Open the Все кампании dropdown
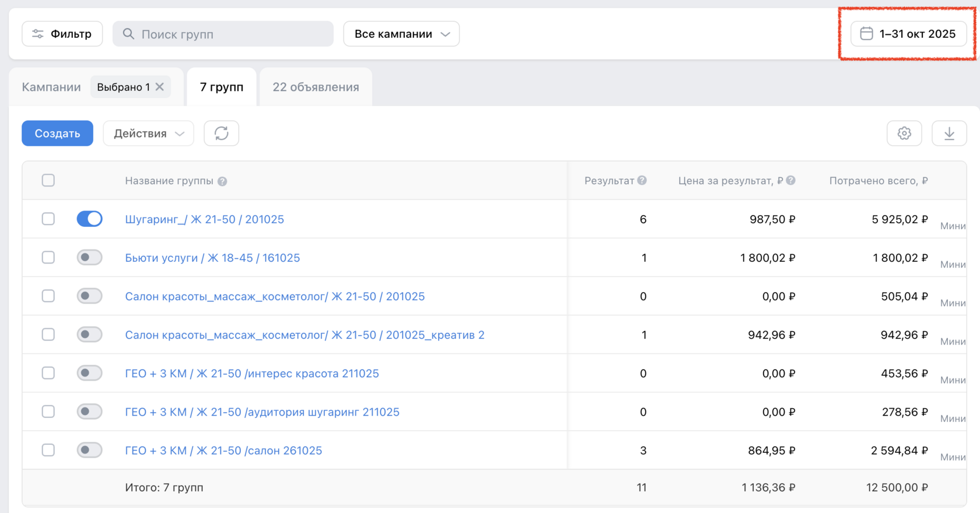Screen dimensions: 980x513 coord(401,34)
